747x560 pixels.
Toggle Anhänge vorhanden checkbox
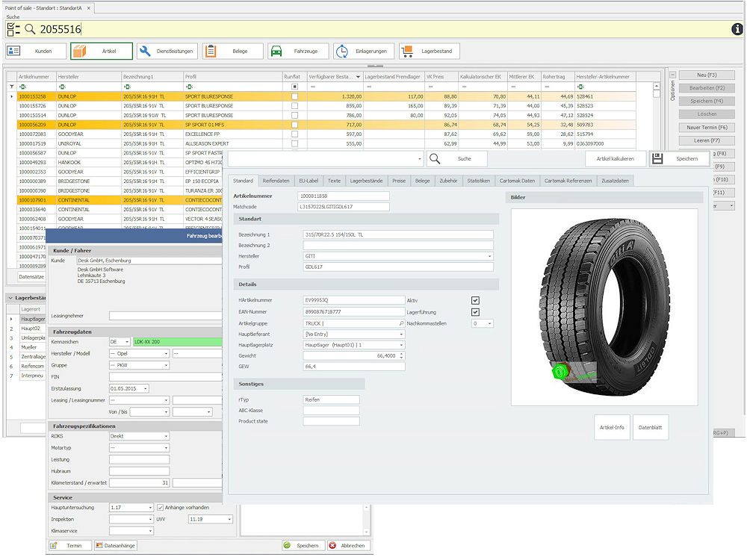pos(161,508)
